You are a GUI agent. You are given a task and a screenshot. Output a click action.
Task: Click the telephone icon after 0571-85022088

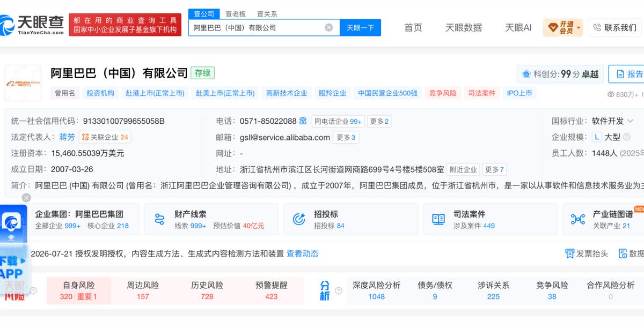303,121
